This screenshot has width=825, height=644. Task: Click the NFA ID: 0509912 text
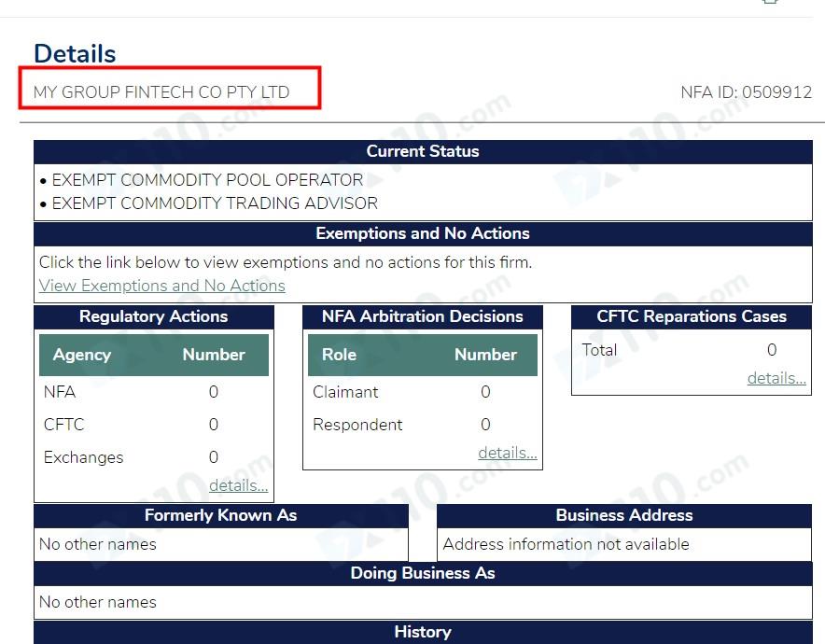pos(746,92)
